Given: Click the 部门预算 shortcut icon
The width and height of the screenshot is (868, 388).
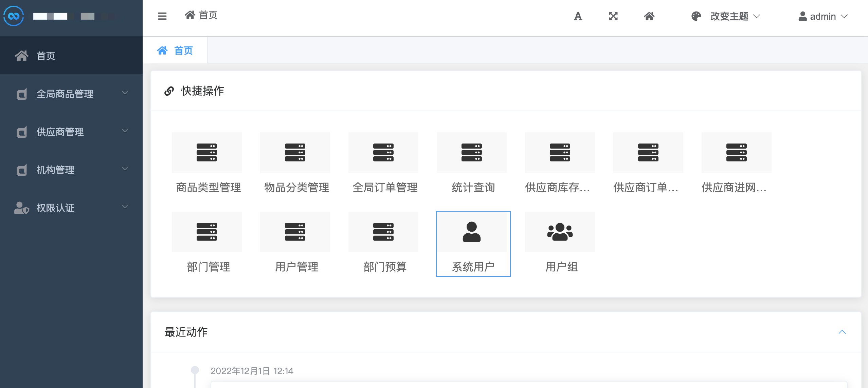Looking at the screenshot, I should pos(383,232).
